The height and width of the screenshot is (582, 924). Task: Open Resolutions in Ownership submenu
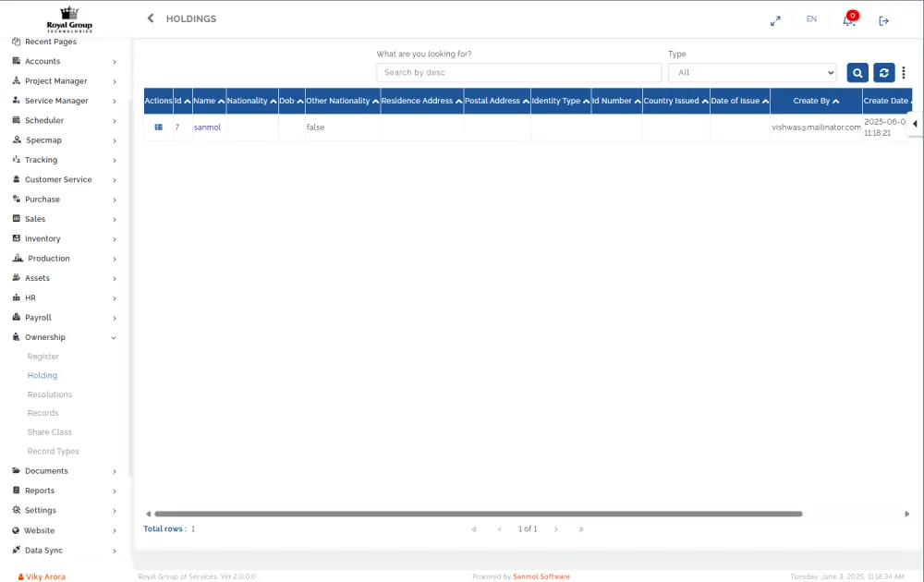pos(50,394)
